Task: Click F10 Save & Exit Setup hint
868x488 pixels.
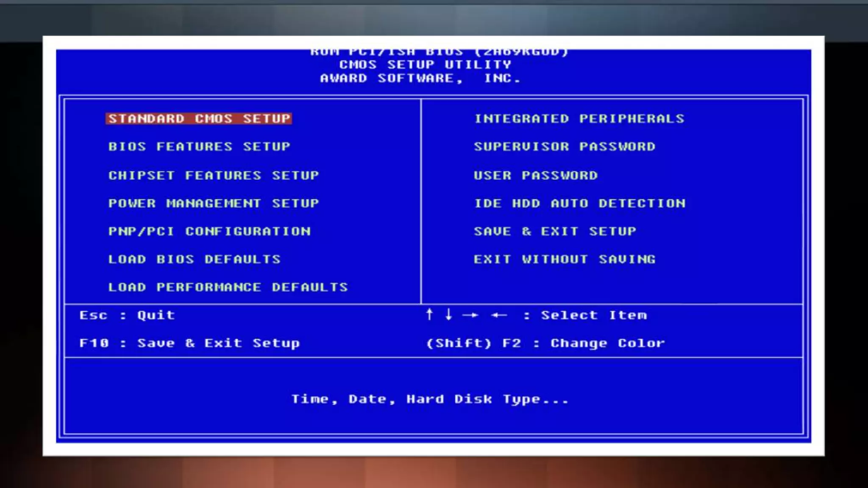Action: click(189, 343)
